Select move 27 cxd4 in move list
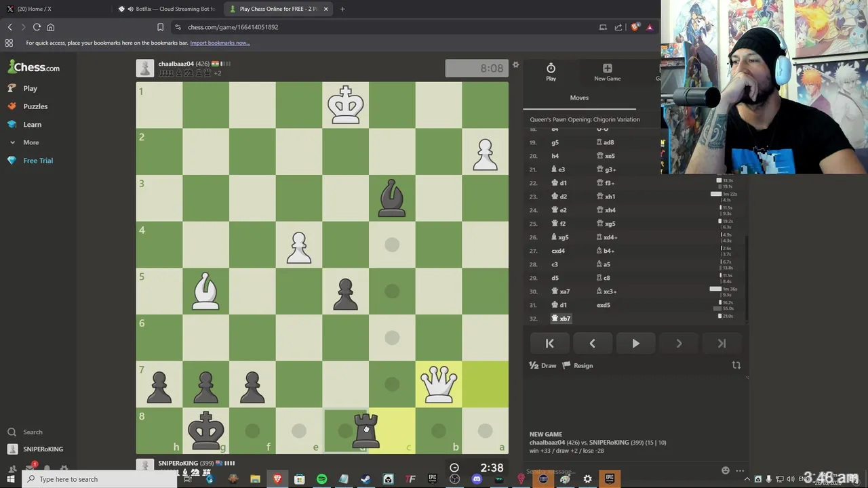Image resolution: width=868 pixels, height=488 pixels. pos(558,251)
